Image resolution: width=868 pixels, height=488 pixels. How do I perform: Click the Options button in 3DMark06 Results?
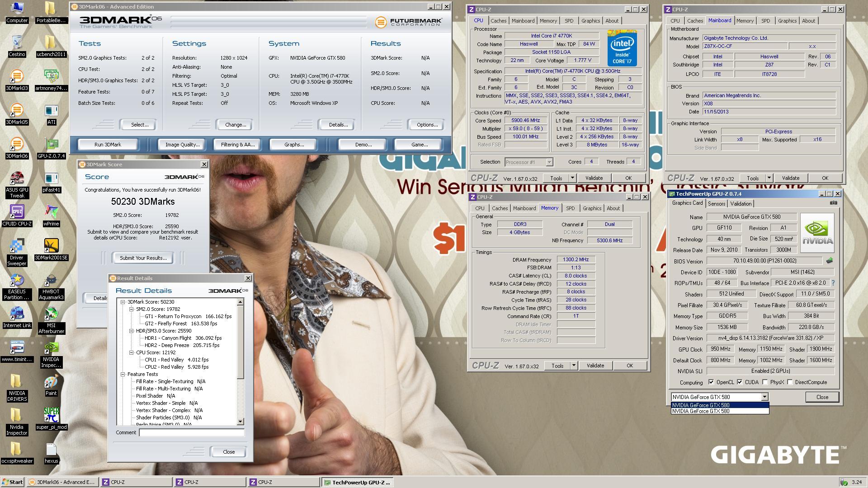coord(427,125)
